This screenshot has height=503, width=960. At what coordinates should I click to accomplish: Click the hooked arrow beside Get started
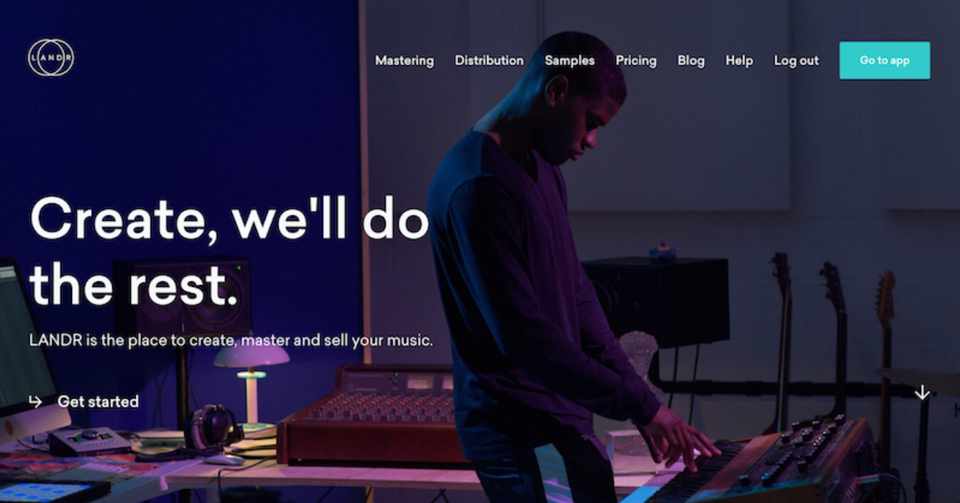[x=36, y=401]
